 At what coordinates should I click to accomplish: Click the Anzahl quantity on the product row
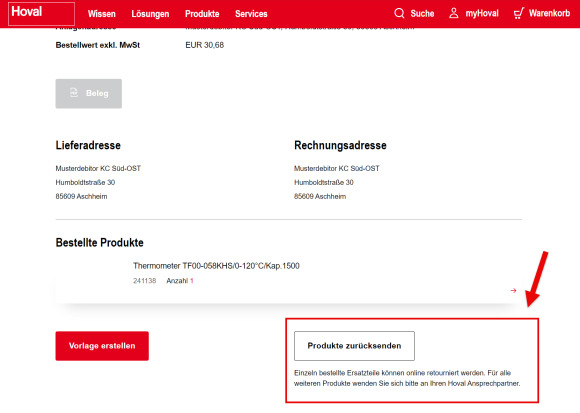click(180, 281)
